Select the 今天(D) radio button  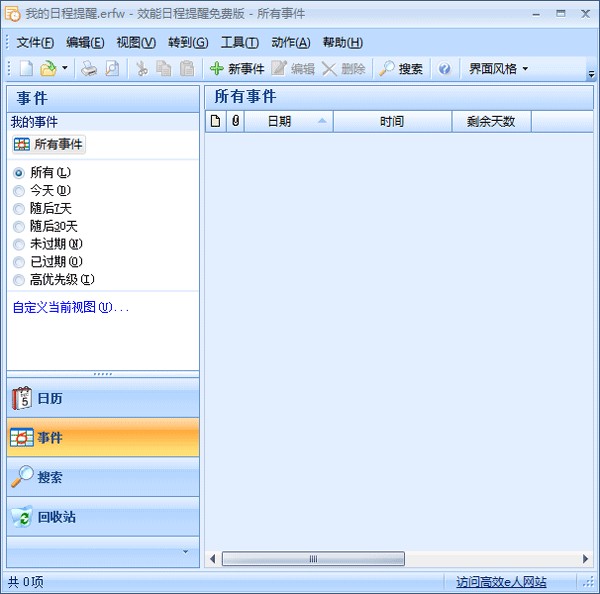point(42,190)
